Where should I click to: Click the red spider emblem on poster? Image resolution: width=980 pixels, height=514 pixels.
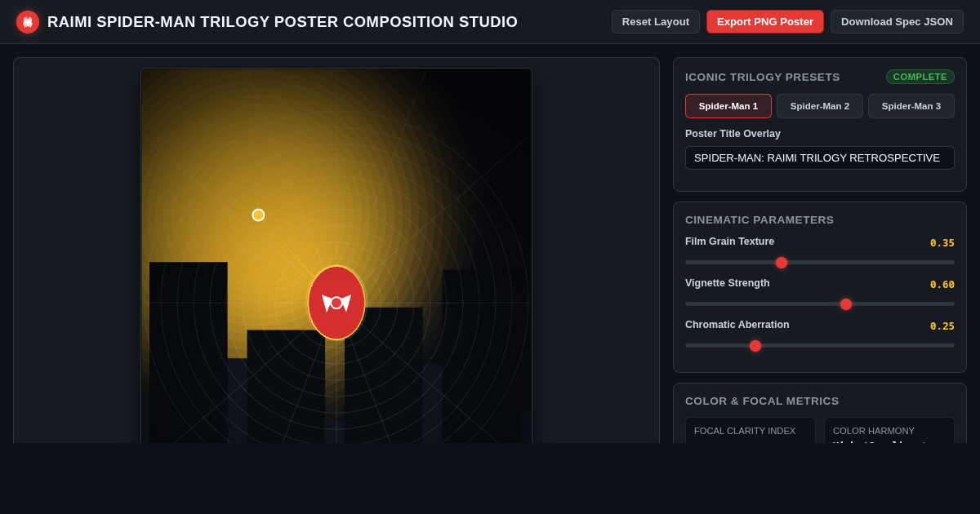pos(336,303)
